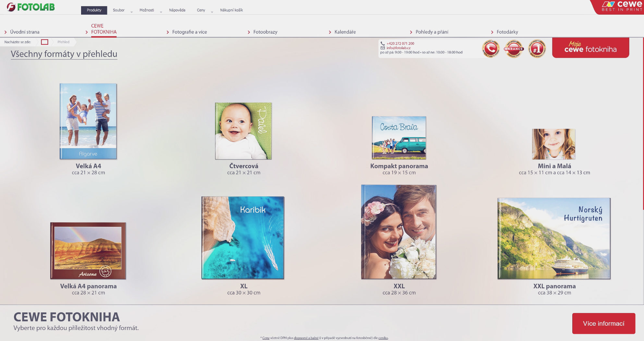Click the Velká A4 panorama label
The height and width of the screenshot is (341, 644).
(88, 286)
